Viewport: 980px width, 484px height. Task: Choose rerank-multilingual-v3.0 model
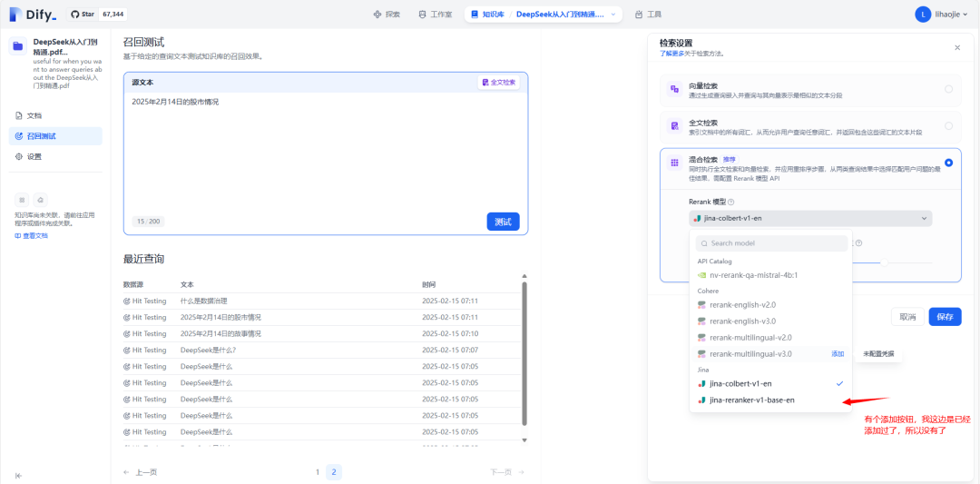coord(770,354)
